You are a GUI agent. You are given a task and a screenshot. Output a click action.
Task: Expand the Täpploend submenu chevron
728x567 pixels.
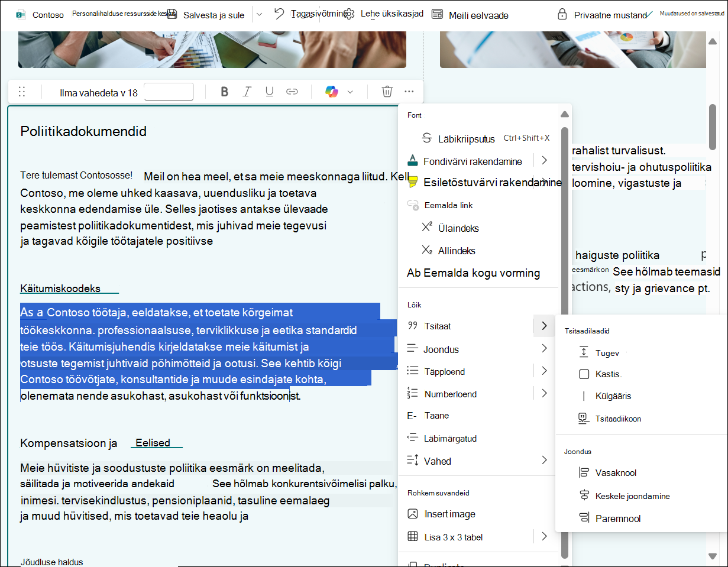pyautogui.click(x=544, y=371)
